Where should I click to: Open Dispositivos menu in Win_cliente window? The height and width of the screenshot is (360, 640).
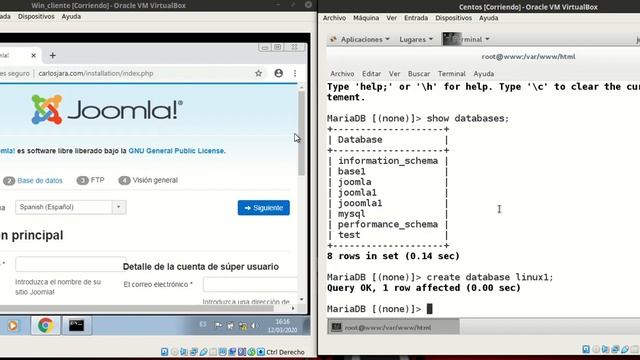click(x=36, y=16)
